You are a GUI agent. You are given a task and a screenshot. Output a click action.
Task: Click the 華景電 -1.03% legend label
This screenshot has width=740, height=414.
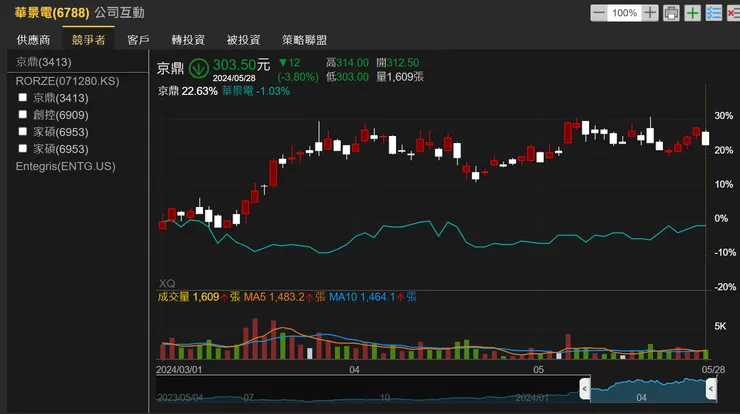coord(256,91)
